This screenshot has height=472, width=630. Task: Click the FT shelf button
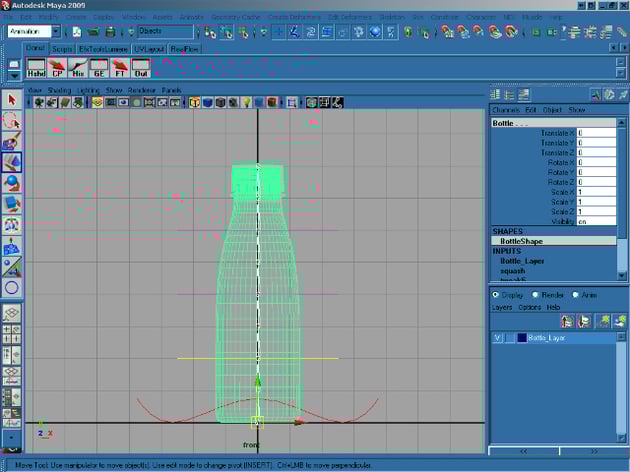(119, 69)
